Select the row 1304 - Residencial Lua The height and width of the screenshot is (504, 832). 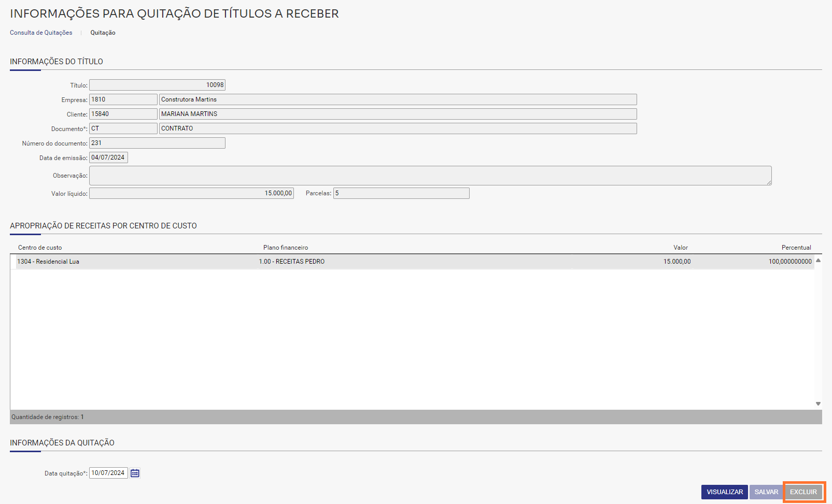tap(412, 262)
